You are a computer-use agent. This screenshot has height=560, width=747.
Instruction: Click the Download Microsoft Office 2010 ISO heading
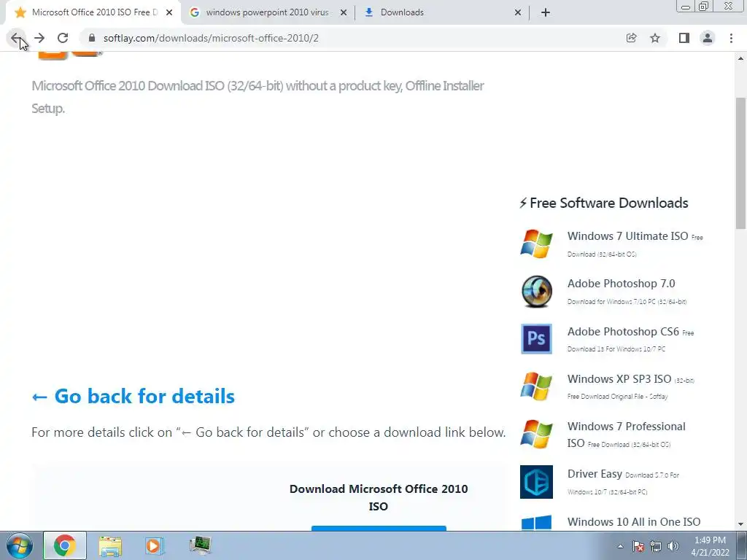coord(379,497)
